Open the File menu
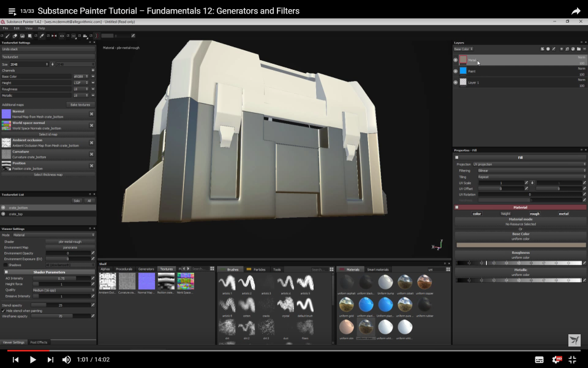 click(x=6, y=28)
